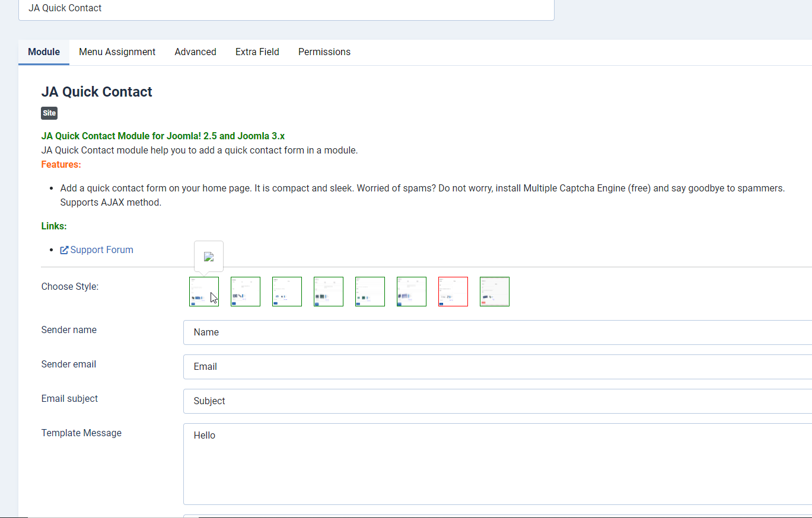Click the 'Choose Style:' label
This screenshot has height=518, width=812.
coord(70,287)
